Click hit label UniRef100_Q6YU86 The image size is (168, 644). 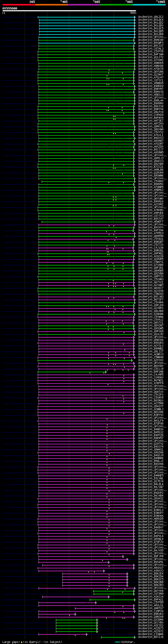[x=151, y=72]
